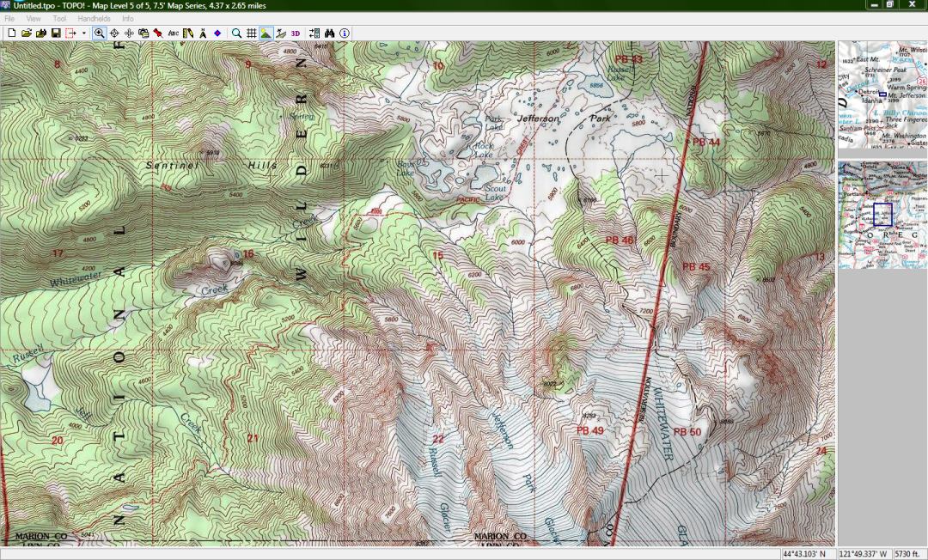Click the Find magnifying glass button

pos(236,33)
